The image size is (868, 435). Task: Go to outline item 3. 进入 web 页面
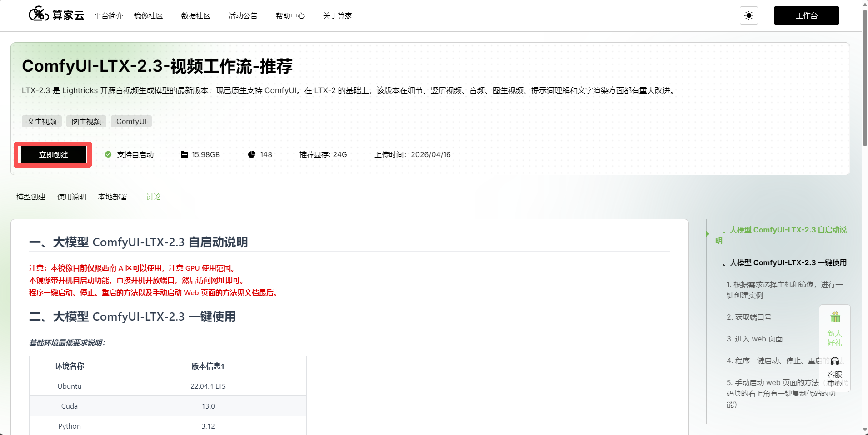(754, 339)
